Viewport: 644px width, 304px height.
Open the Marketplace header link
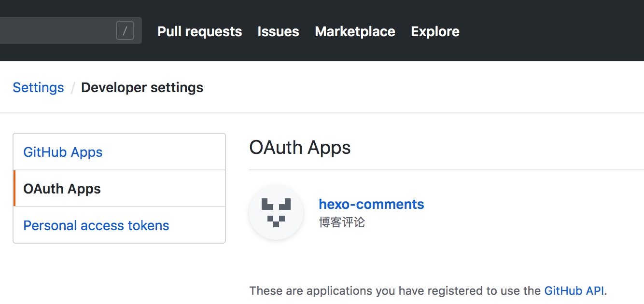point(355,32)
